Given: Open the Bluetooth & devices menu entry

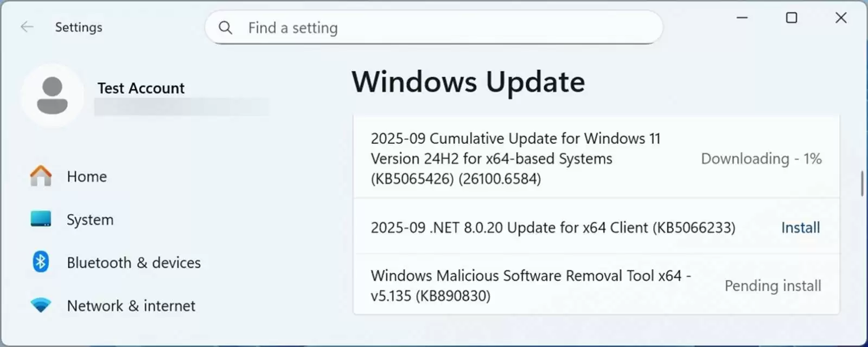Looking at the screenshot, I should (x=133, y=262).
